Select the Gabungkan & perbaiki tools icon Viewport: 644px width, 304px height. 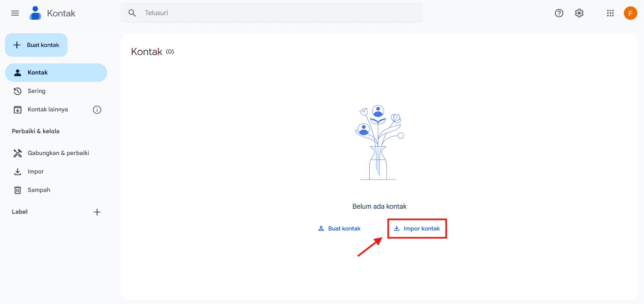[x=17, y=153]
